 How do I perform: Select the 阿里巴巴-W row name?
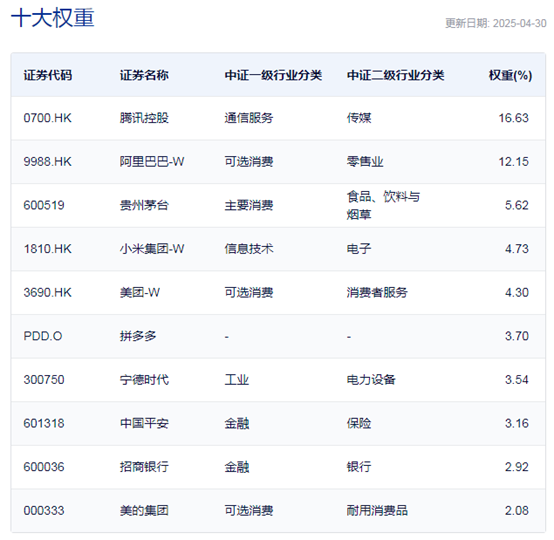coord(152,162)
